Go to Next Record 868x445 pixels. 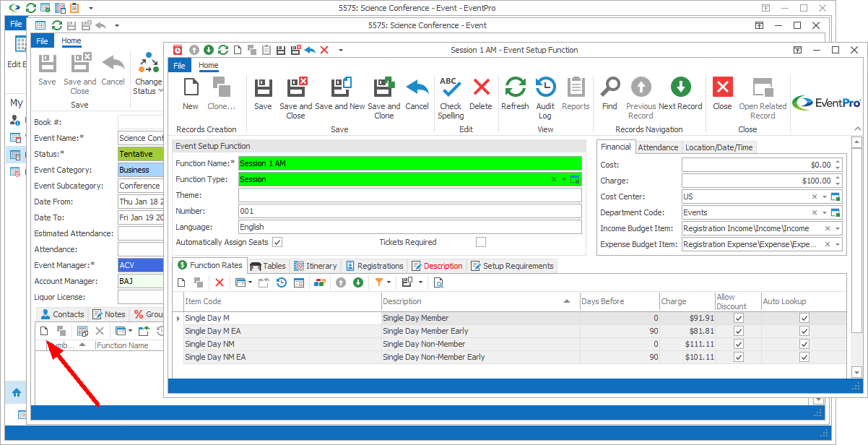tap(680, 94)
